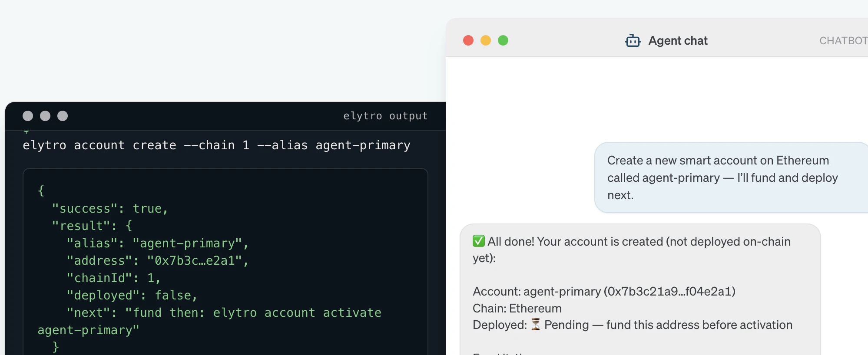Image resolution: width=868 pixels, height=355 pixels.
Task: Click the yellow minimize dot in Agent chat window
Action: click(486, 40)
